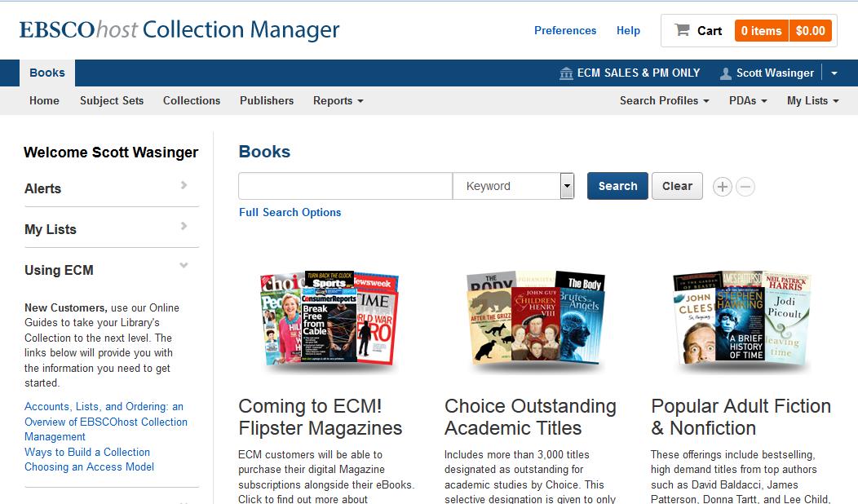This screenshot has width=858, height=504.
Task: Open the Keyword search field type dropdown
Action: click(567, 186)
